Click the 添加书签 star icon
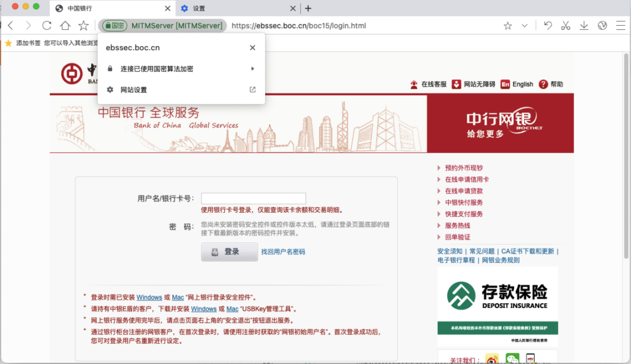The width and height of the screenshot is (631, 364). click(x=8, y=43)
